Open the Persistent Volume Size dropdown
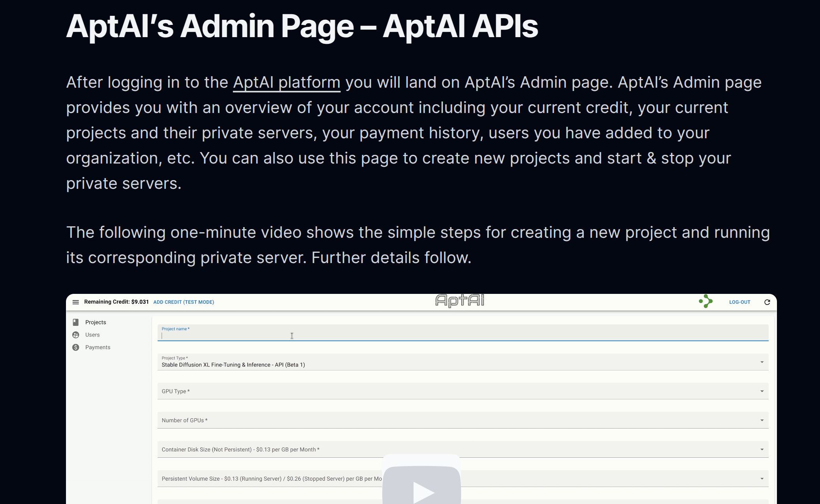Screen dimensions: 820x504 [463, 479]
